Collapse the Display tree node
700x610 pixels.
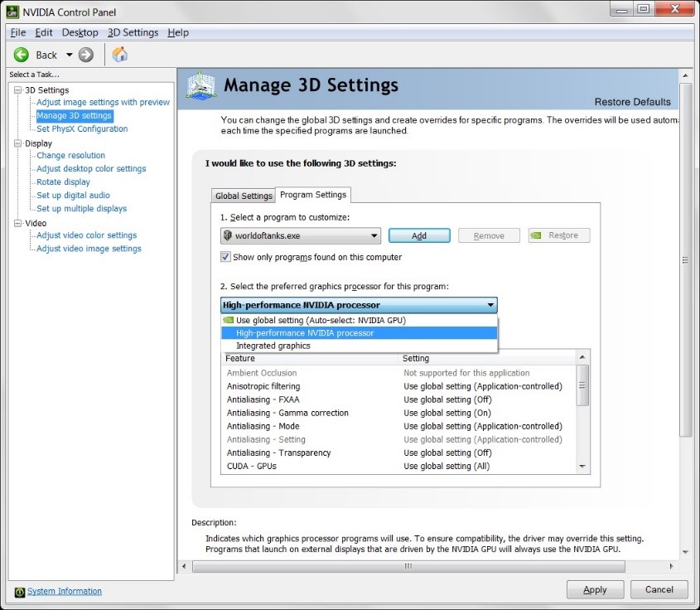(18, 143)
